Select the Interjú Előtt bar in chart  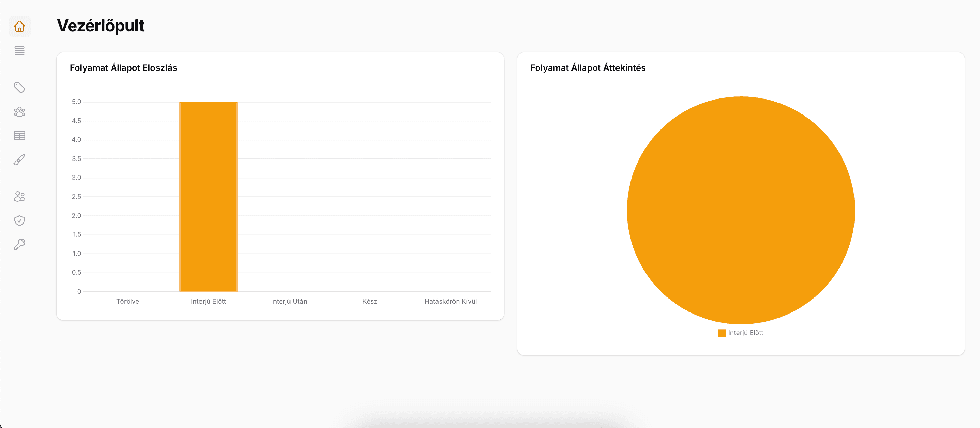[x=208, y=196]
